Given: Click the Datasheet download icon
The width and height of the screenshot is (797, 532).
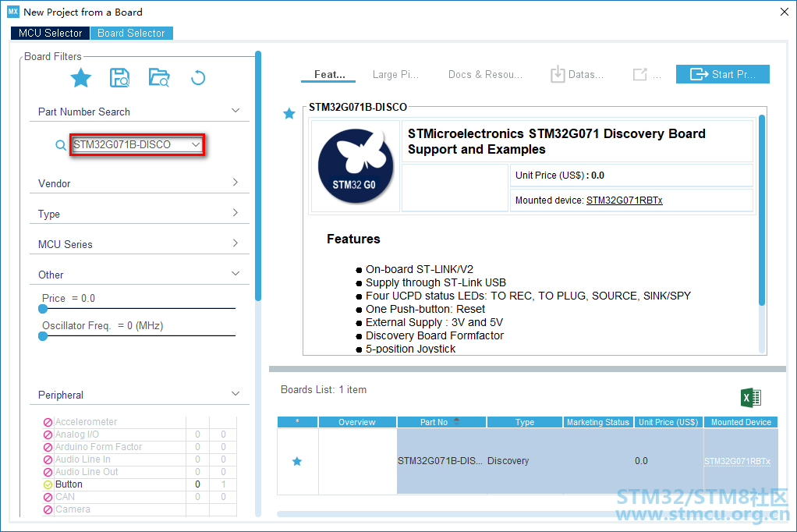Looking at the screenshot, I should pyautogui.click(x=558, y=74).
